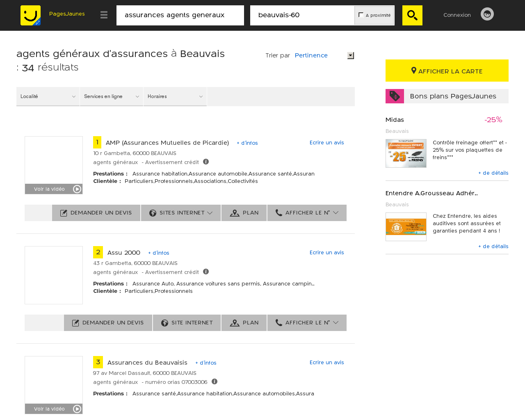Screen dimensions: 525x420
Task: Click Demander un devis for Assu 2000
Action: [108, 323]
